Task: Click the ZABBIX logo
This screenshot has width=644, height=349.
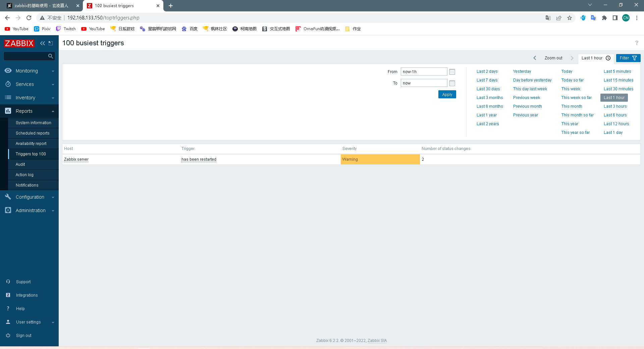Action: tap(19, 43)
